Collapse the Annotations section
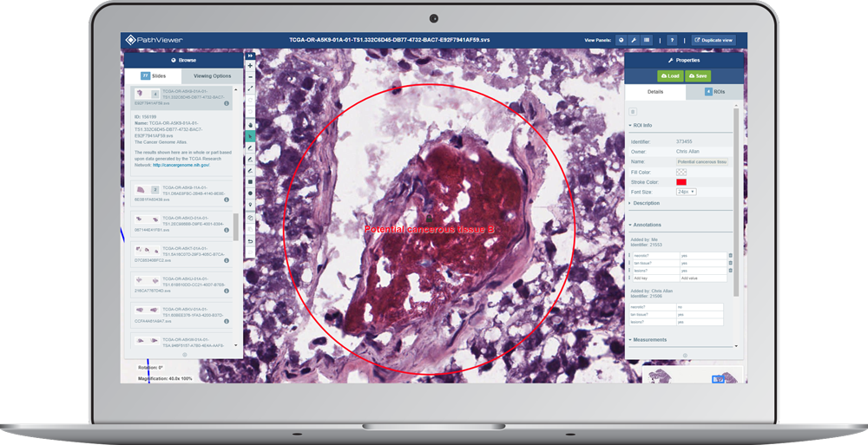The height and width of the screenshot is (445, 868). [x=645, y=225]
